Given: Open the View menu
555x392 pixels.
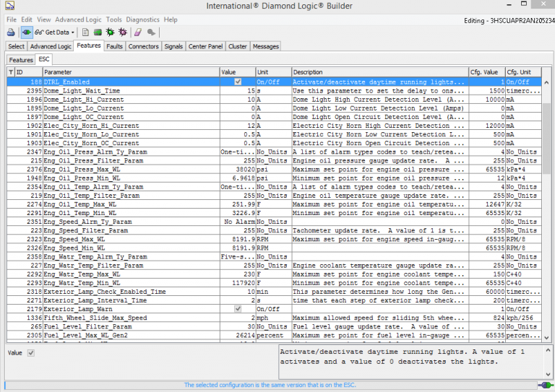Looking at the screenshot, I should [44, 19].
